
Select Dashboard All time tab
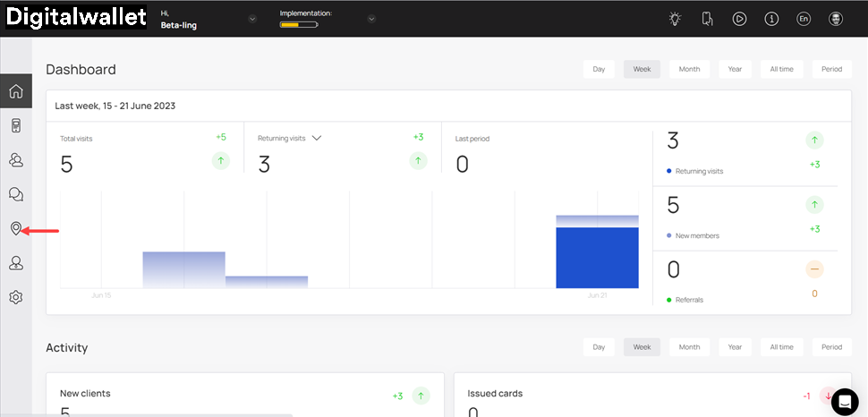click(x=781, y=69)
